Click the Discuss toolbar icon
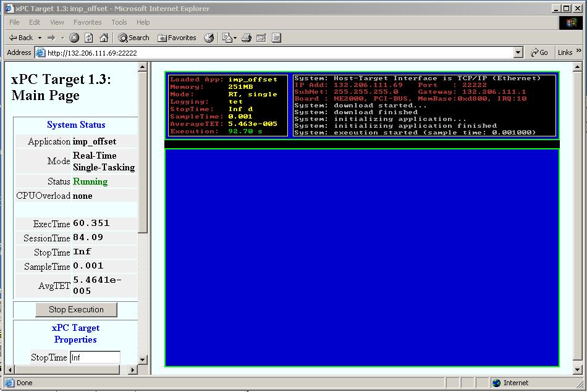The width and height of the screenshot is (587, 392). coord(276,38)
